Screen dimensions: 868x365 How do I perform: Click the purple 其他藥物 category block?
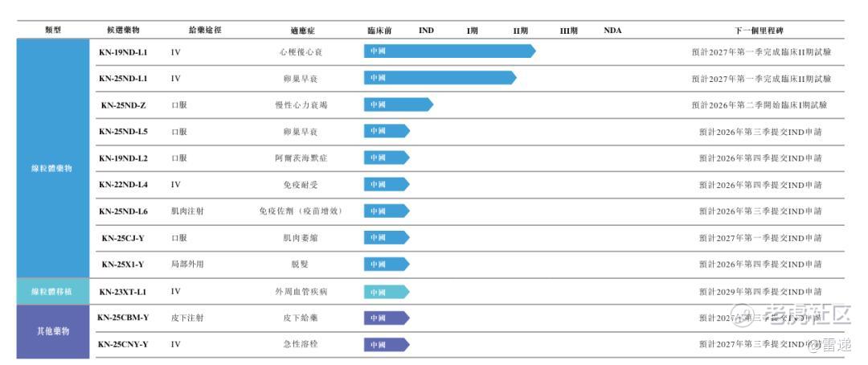[52, 331]
